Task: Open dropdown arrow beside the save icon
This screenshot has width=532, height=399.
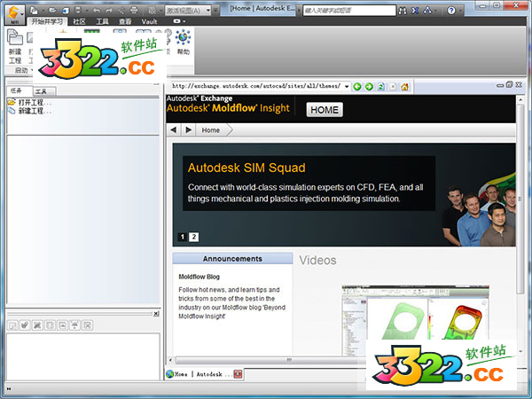Action: (x=86, y=11)
